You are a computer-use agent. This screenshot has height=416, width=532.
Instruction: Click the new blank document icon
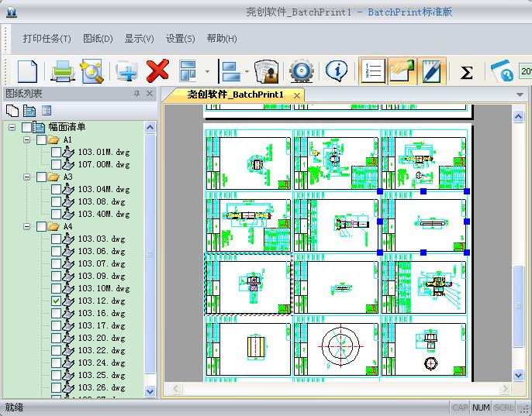click(27, 71)
